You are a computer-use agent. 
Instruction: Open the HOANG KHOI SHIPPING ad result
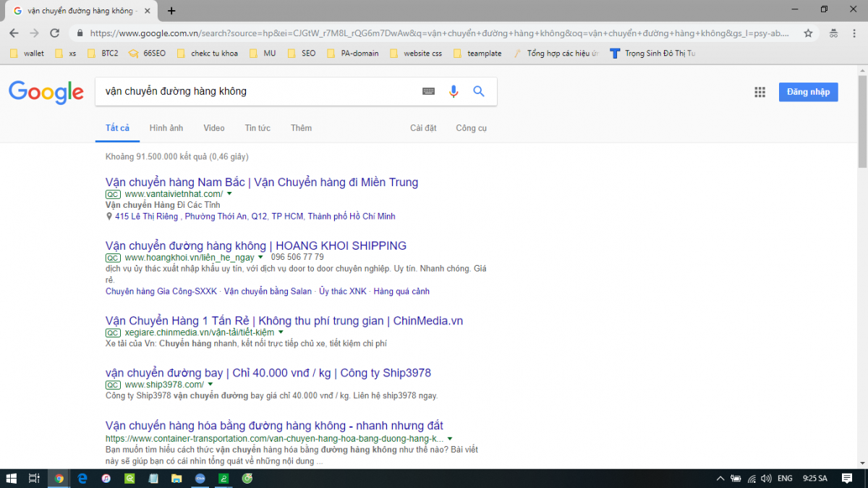click(x=256, y=246)
